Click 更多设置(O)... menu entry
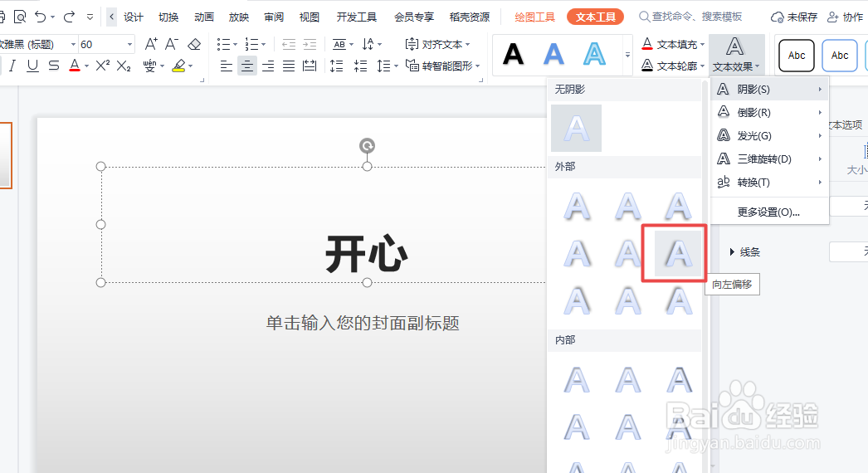Image resolution: width=868 pixels, height=473 pixels. [768, 212]
